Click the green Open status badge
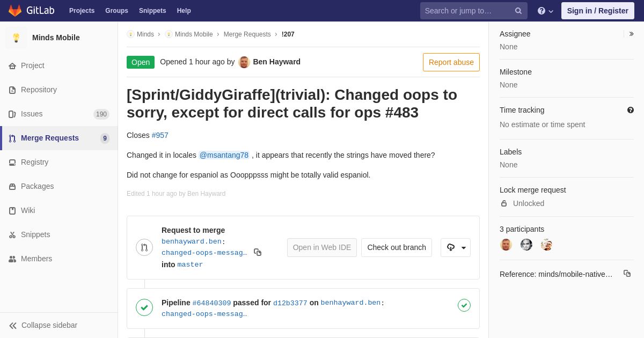The image size is (644, 338). pyautogui.click(x=141, y=62)
